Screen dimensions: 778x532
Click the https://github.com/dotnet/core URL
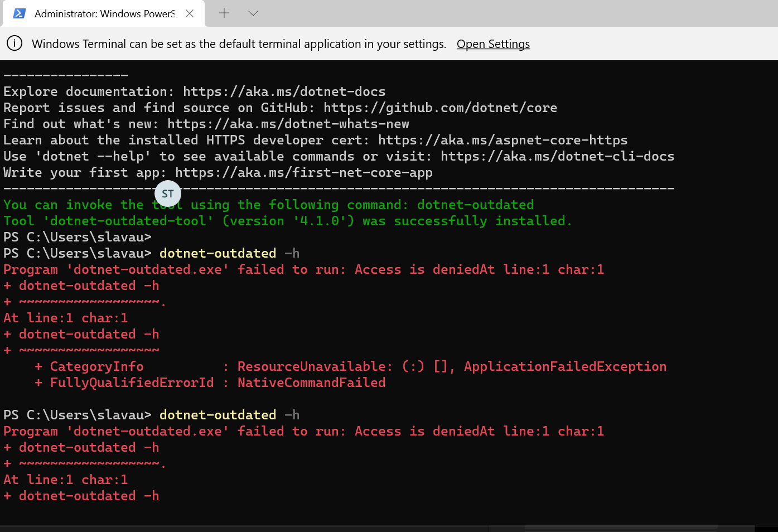(441, 108)
